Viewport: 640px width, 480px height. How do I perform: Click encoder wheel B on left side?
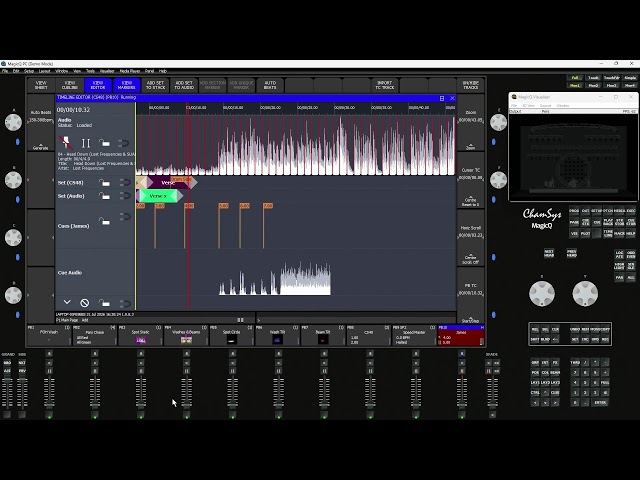click(x=13, y=180)
